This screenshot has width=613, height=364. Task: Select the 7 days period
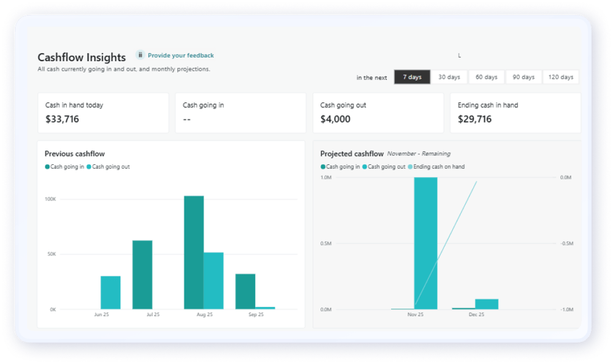pos(413,77)
